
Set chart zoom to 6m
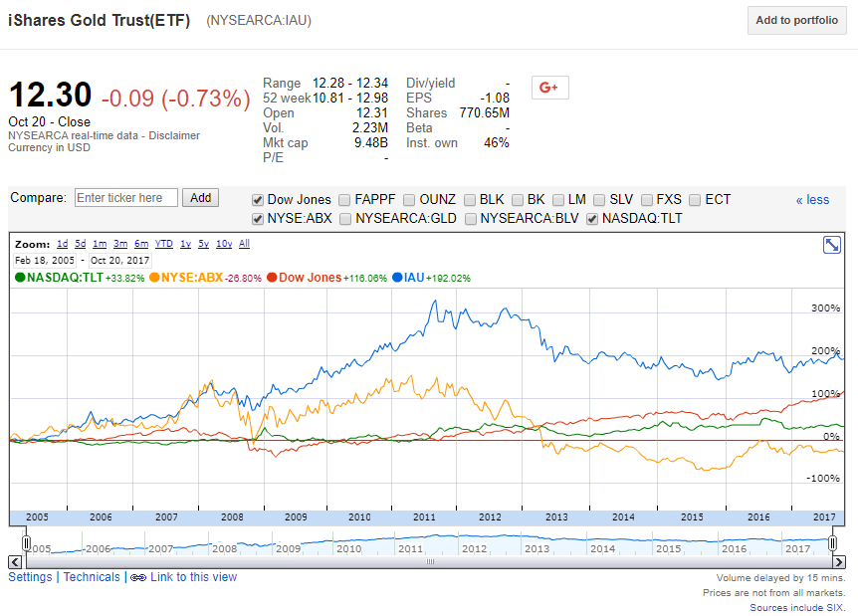(141, 244)
